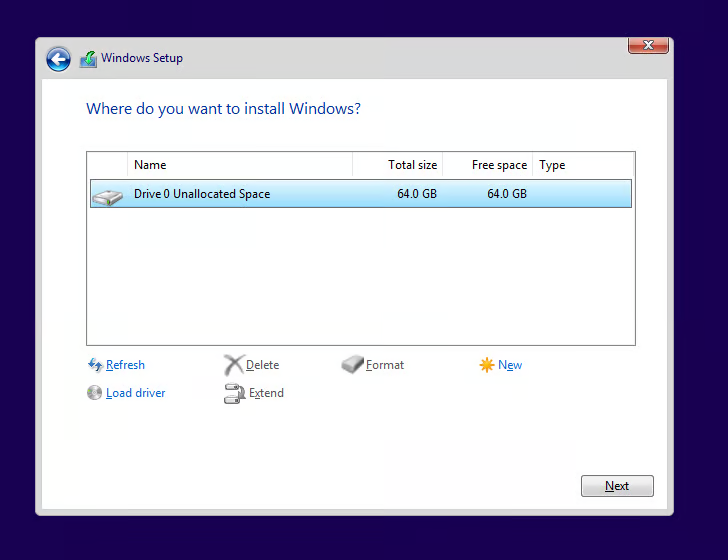The width and height of the screenshot is (728, 560).
Task: Choose the Delete text link
Action: (262, 365)
